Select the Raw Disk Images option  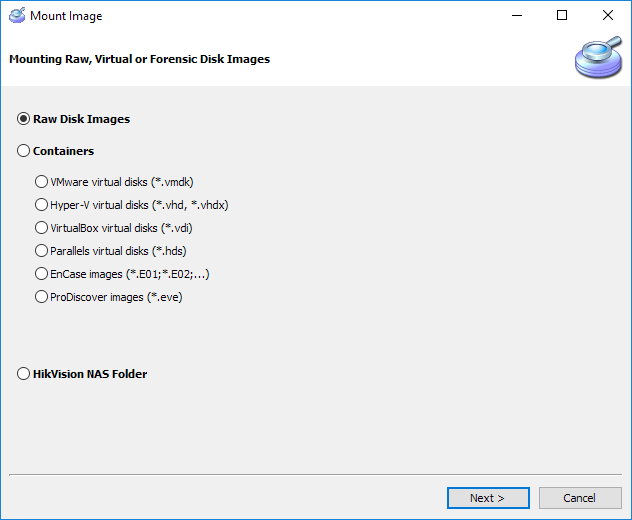pos(73,119)
